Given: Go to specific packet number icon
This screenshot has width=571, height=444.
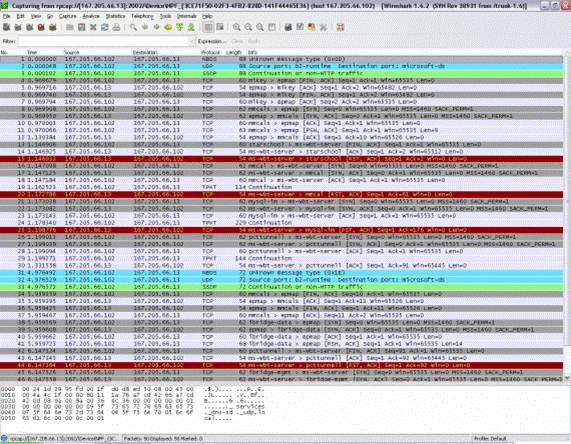Looking at the screenshot, I should click(x=168, y=27).
